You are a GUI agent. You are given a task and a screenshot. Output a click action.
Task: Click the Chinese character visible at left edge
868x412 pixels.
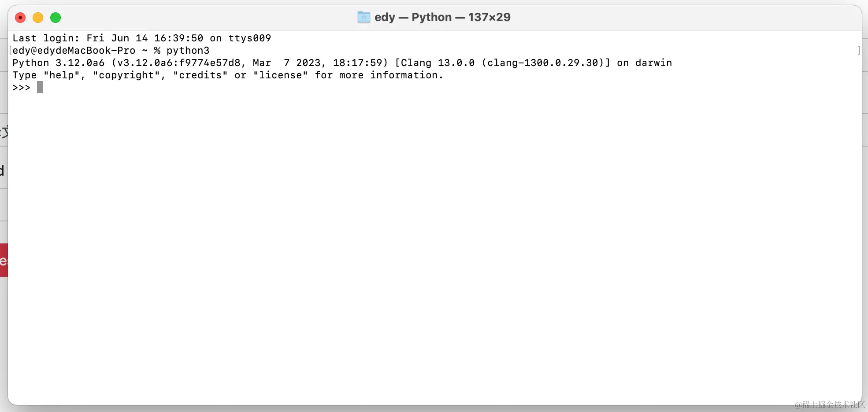(4, 132)
